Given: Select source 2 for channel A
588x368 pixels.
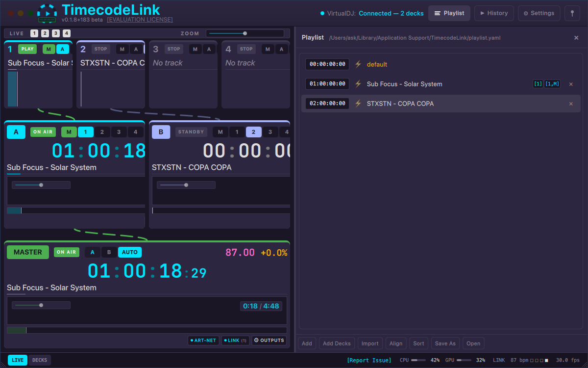Looking at the screenshot, I should [102, 132].
